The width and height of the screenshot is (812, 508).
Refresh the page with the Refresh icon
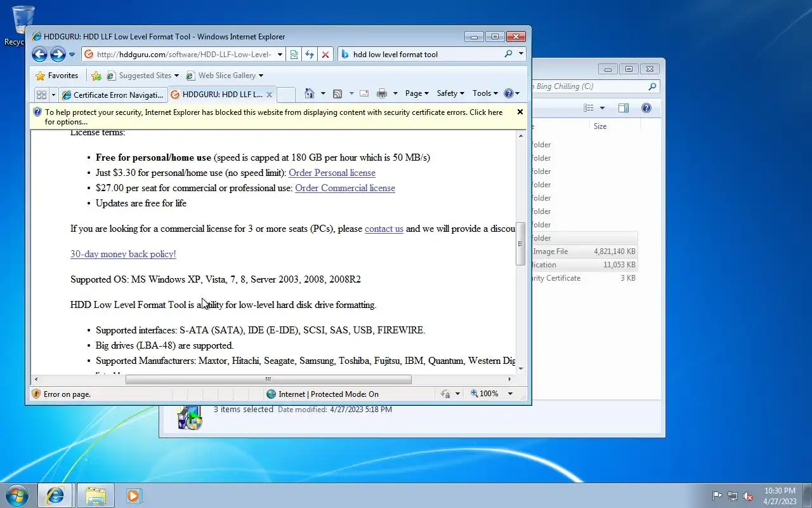[310, 55]
